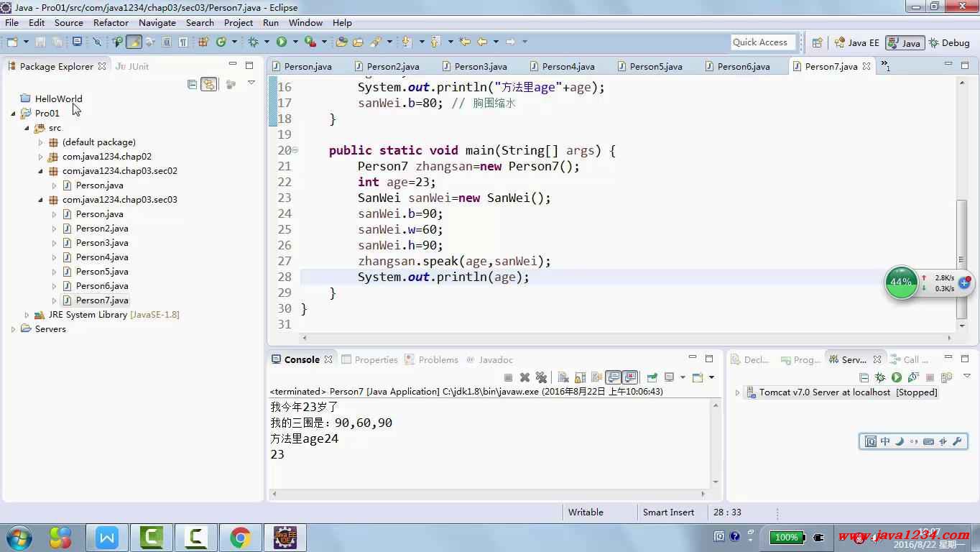Start Tomcat server with green start icon
Image resolution: width=980 pixels, height=552 pixels.
(897, 377)
